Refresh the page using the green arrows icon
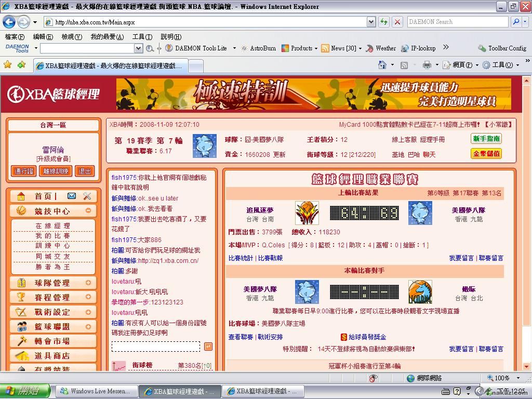This screenshot has height=399, width=532. 384,22
